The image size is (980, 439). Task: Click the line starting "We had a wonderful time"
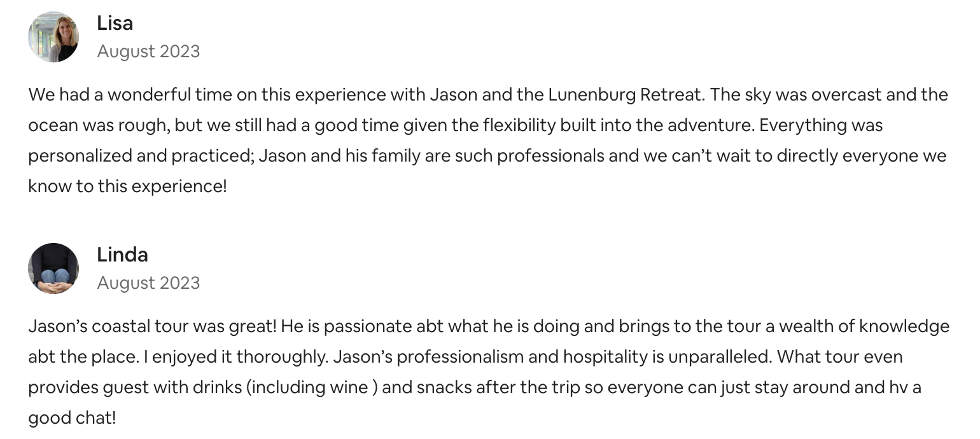click(x=488, y=95)
